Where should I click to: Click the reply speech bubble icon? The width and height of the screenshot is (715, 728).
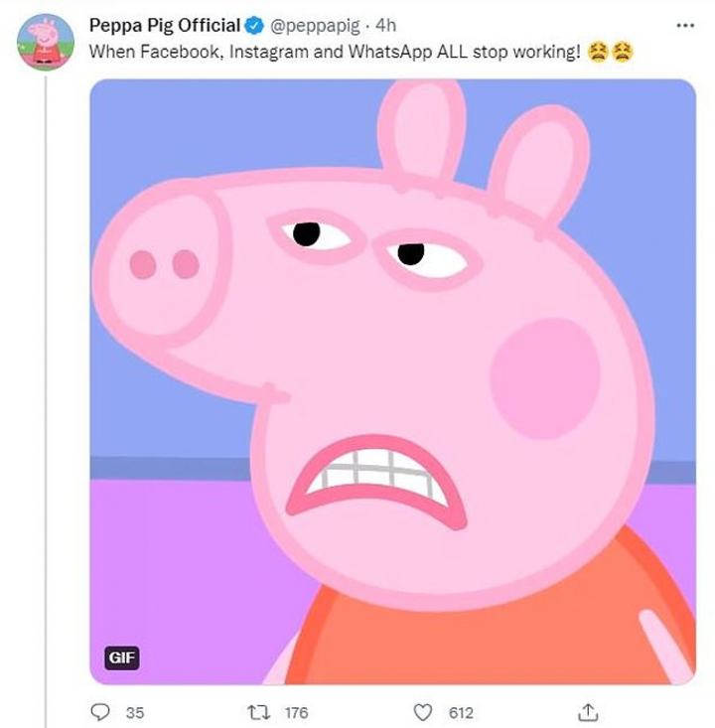pyautogui.click(x=100, y=712)
